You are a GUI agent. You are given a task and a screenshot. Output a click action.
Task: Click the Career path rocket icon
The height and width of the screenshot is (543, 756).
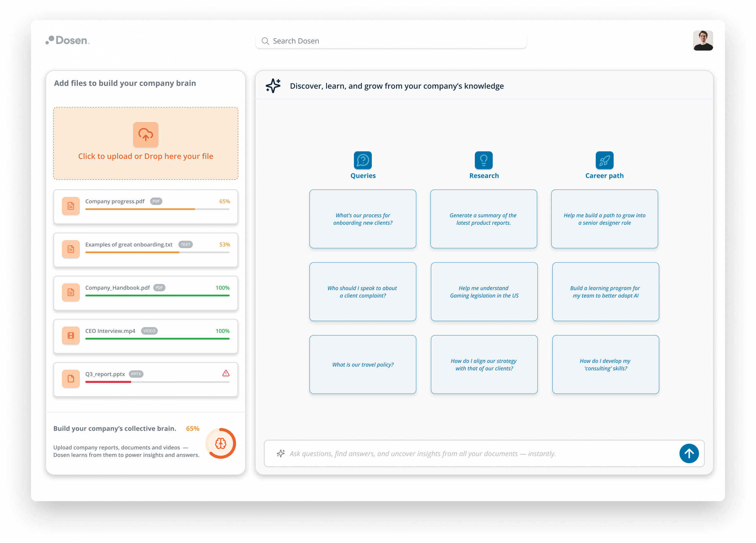[604, 160]
